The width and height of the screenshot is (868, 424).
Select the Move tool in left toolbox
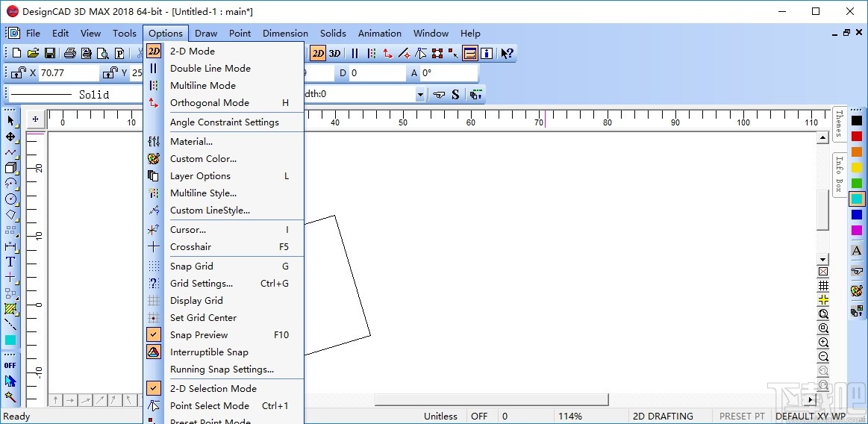click(10, 136)
